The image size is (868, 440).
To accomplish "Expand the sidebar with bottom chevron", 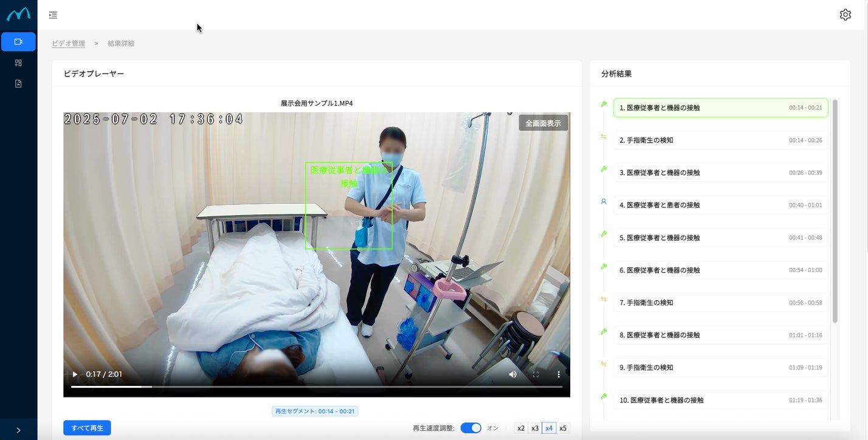I will click(18, 430).
